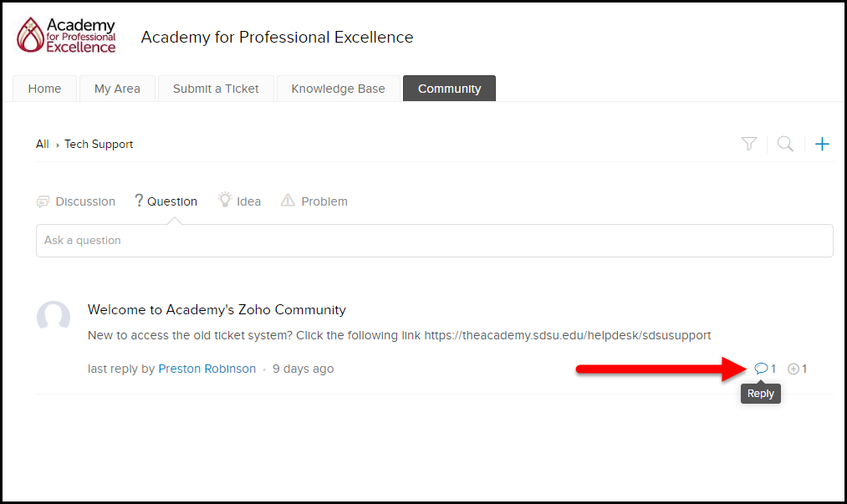The width and height of the screenshot is (847, 504).
Task: Click the All breadcrumb link
Action: pyautogui.click(x=42, y=145)
